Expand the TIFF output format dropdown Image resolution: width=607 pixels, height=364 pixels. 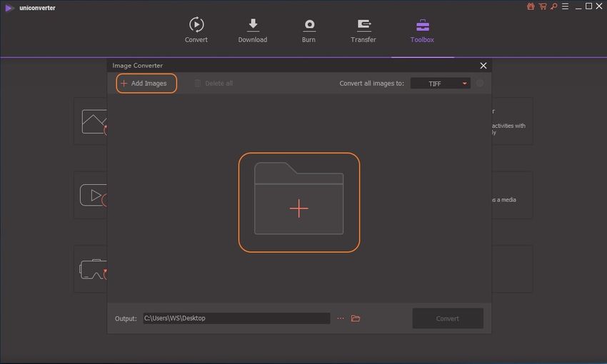[x=441, y=84]
